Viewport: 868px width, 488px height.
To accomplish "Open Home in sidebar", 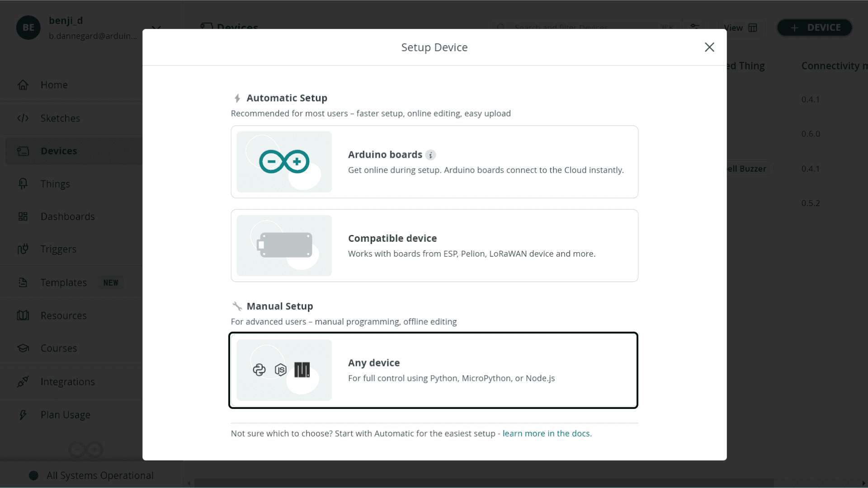I will pos(54,85).
